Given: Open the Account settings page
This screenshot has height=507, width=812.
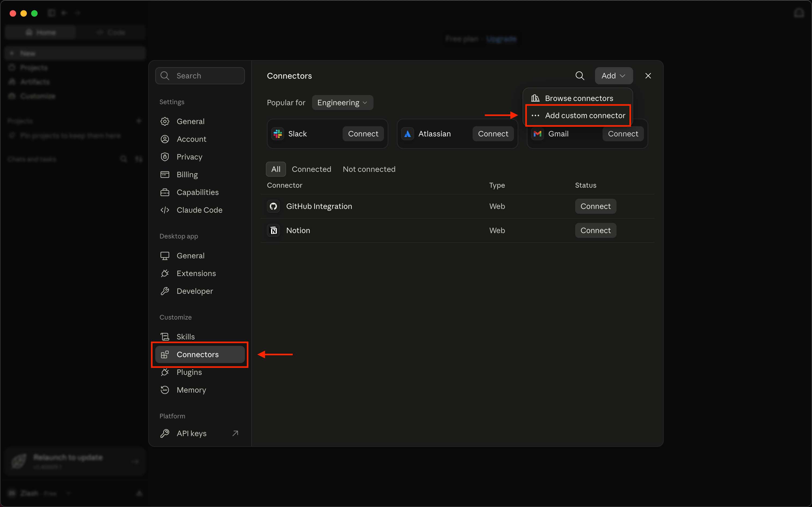Looking at the screenshot, I should [200, 139].
